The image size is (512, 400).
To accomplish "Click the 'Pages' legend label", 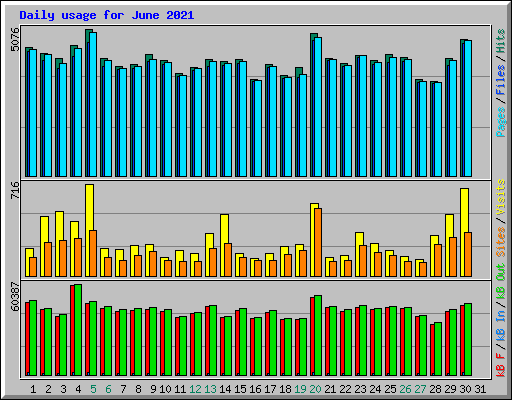I will 501,122.
